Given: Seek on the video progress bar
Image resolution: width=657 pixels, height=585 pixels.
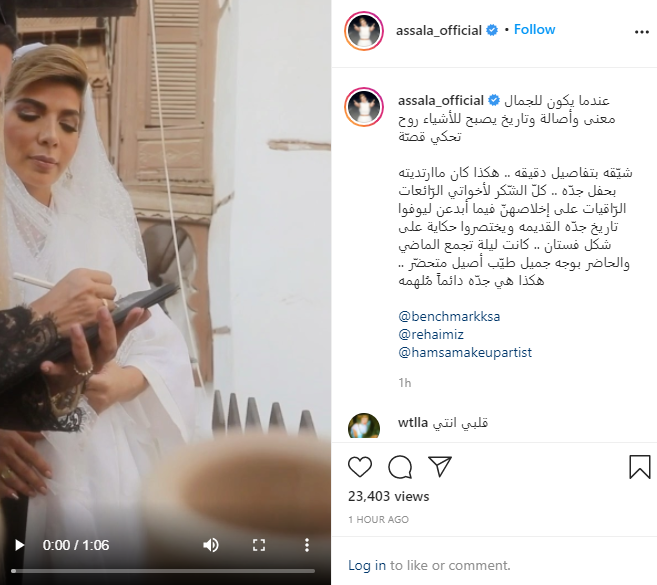Looking at the screenshot, I should tap(163, 571).
